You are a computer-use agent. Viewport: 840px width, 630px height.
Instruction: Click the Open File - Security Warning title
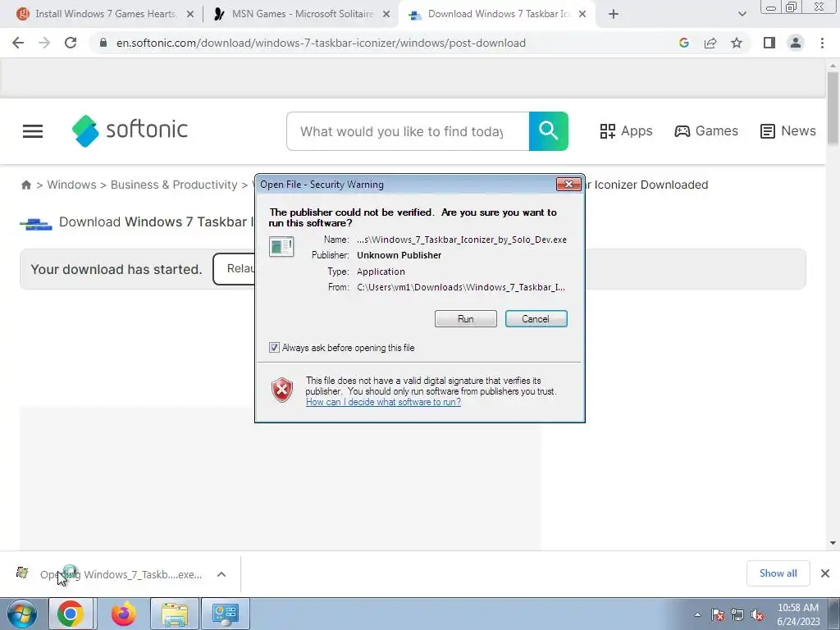point(322,185)
